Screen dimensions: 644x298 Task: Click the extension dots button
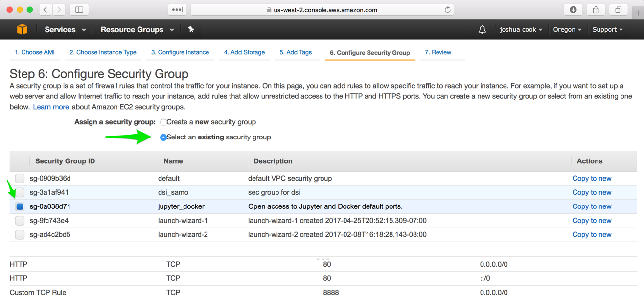pos(177,10)
